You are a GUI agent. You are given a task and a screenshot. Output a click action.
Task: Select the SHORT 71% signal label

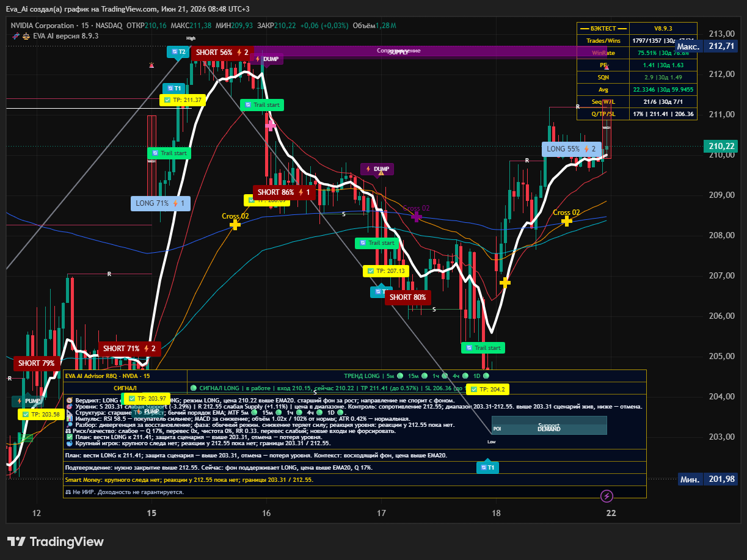click(129, 349)
